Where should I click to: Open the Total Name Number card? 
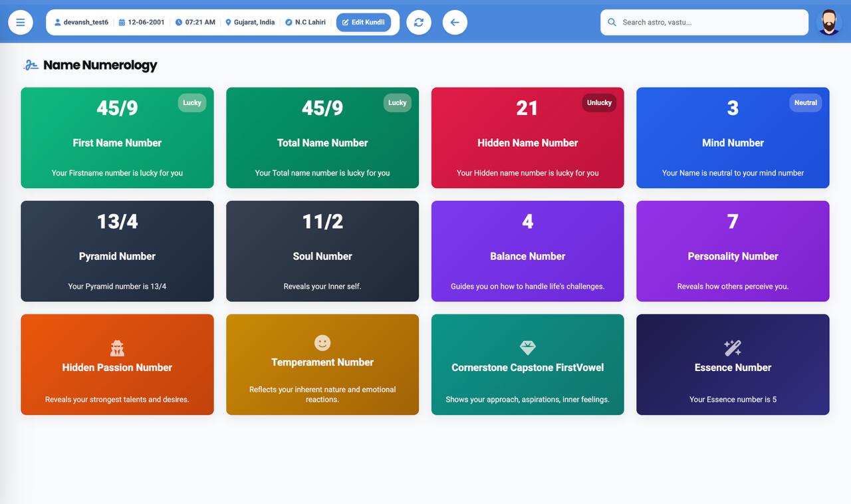pos(322,138)
